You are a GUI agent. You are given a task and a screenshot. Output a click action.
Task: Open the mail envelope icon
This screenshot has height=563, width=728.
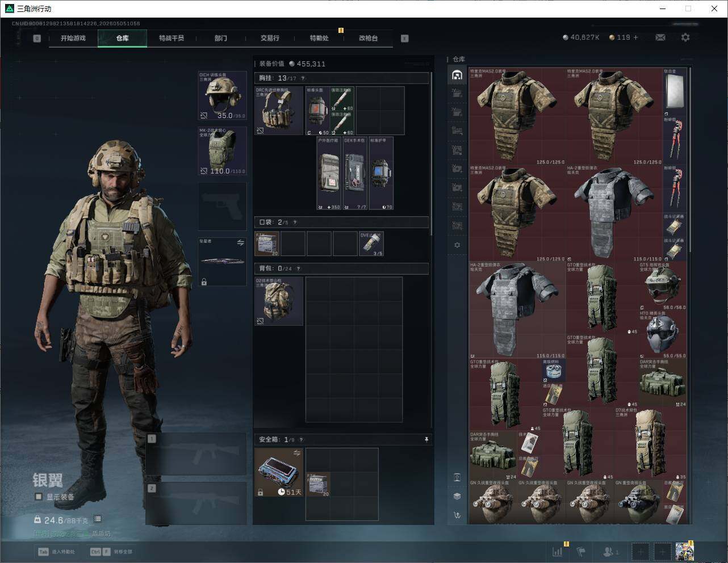(x=660, y=37)
